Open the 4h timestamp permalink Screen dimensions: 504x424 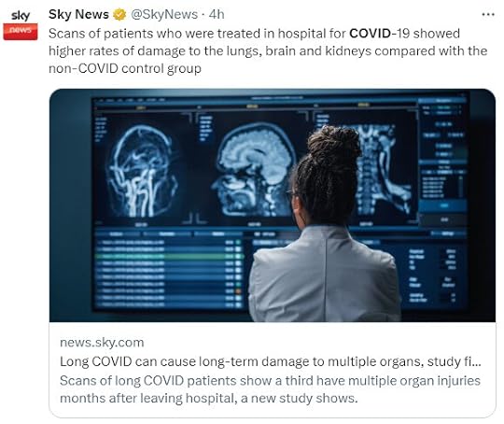217,15
